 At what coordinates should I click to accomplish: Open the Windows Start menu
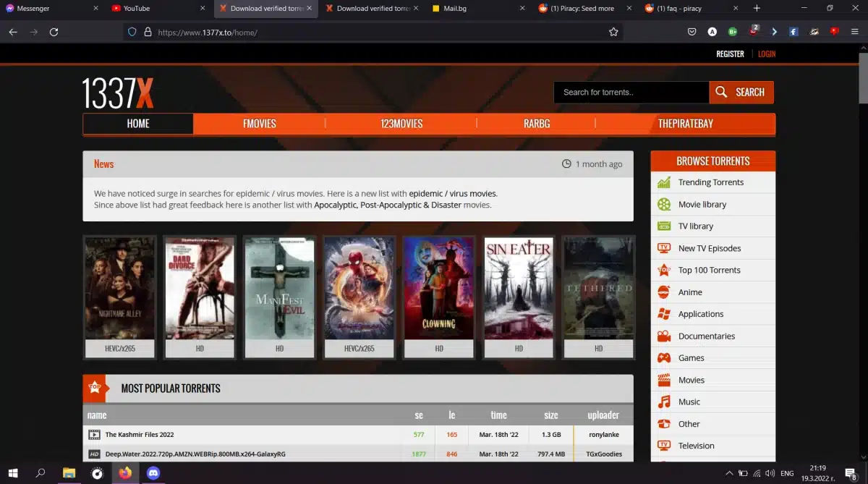point(13,473)
